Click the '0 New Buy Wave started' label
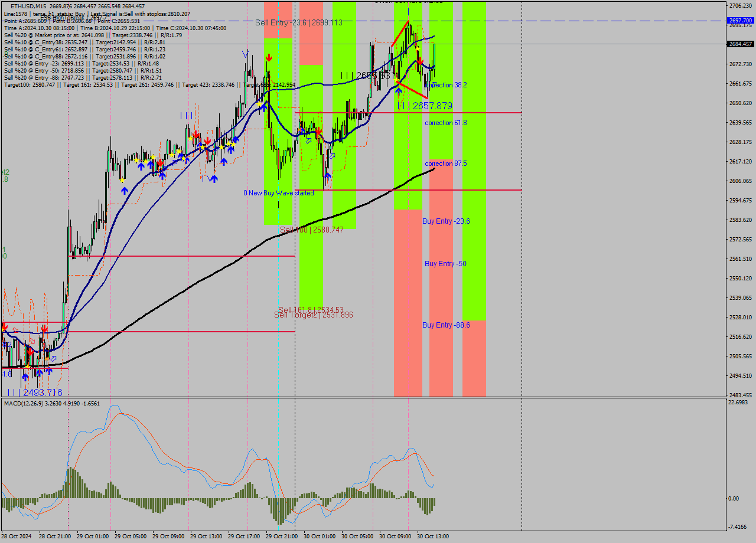Viewport: 756px width, 543px height. point(279,193)
